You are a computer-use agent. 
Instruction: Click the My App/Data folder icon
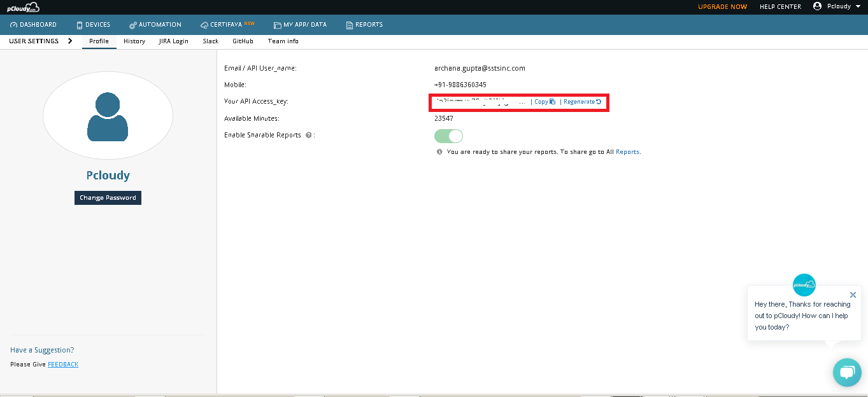(x=277, y=25)
